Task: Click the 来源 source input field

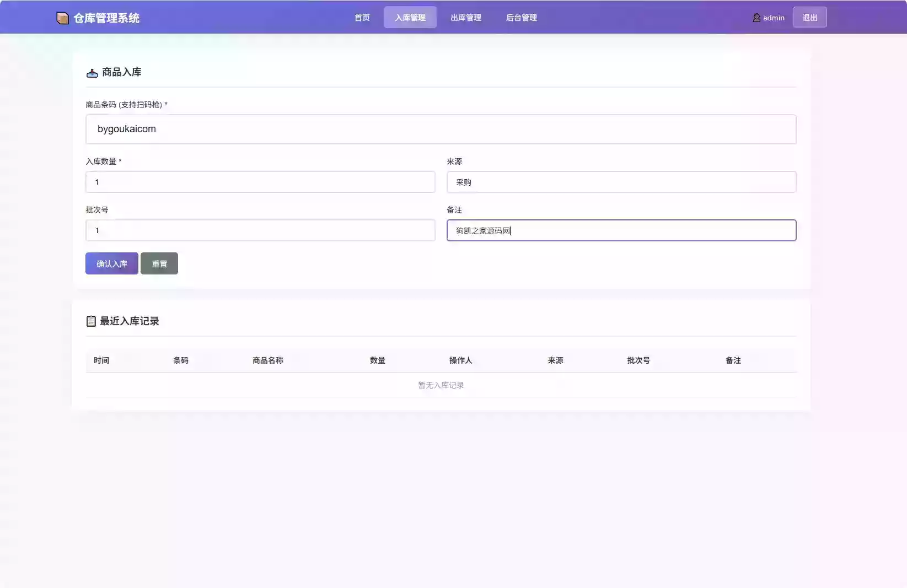Action: point(621,182)
